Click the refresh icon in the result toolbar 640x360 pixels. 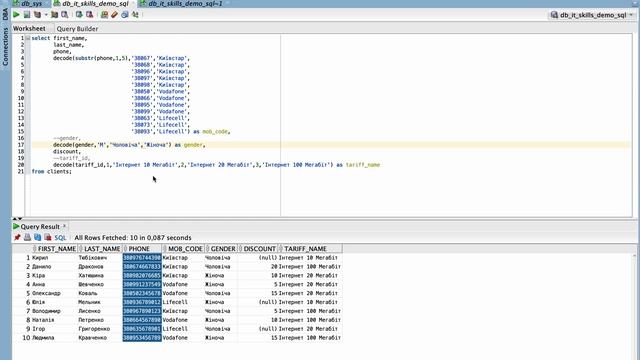(x=38, y=238)
